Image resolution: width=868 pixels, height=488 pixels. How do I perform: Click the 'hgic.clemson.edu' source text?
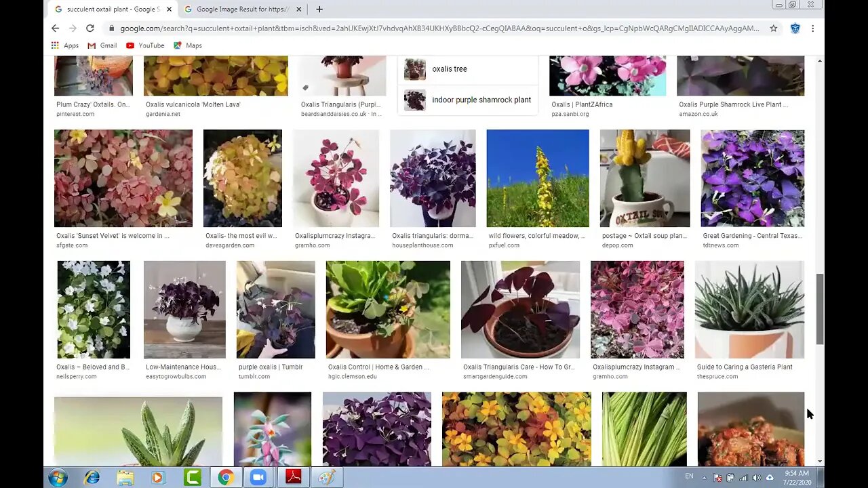(352, 376)
